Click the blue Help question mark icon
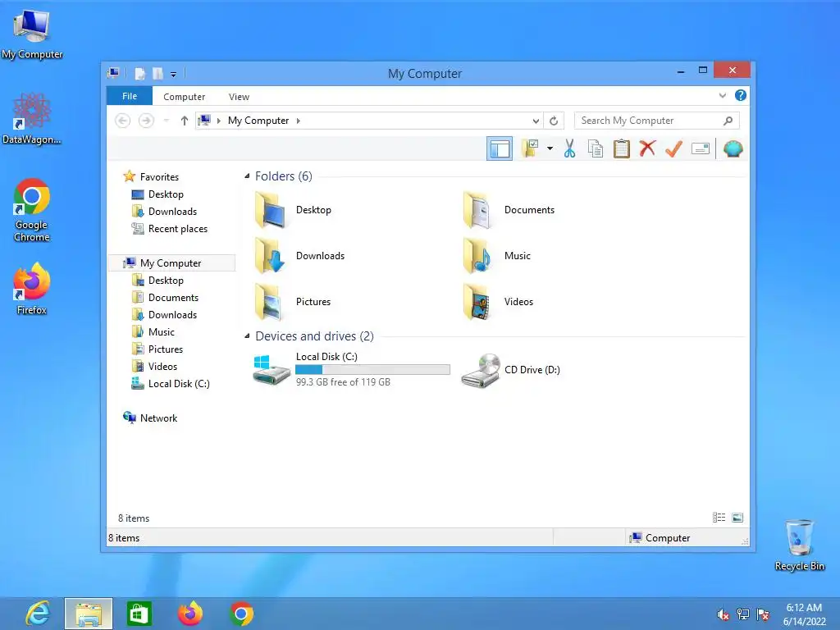The width and height of the screenshot is (840, 630). [741, 95]
